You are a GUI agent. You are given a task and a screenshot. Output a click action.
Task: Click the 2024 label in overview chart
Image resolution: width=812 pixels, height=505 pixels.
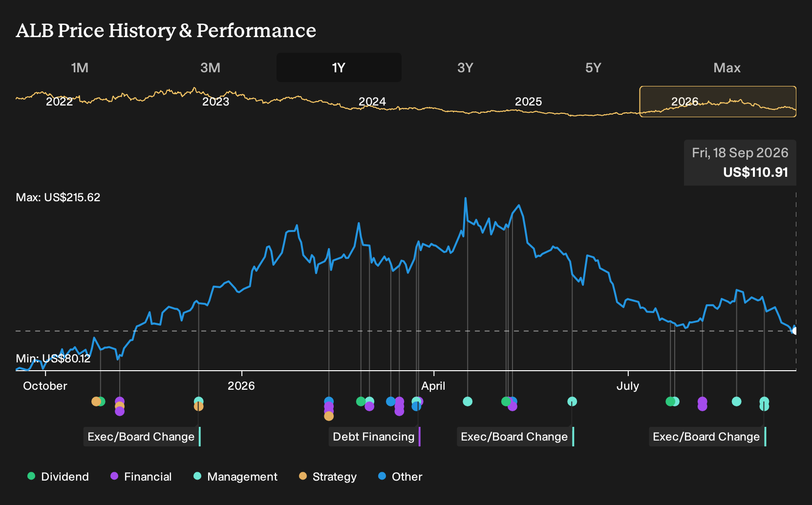click(x=372, y=102)
